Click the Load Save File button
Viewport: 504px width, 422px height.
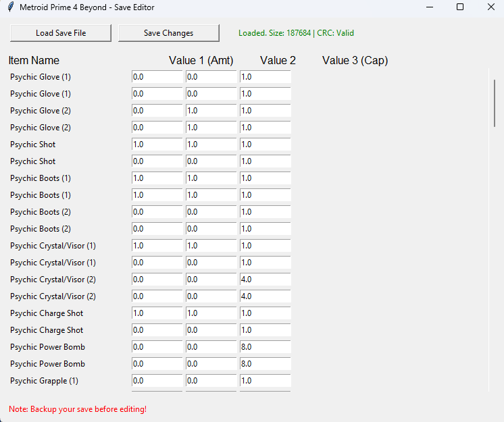(x=61, y=33)
